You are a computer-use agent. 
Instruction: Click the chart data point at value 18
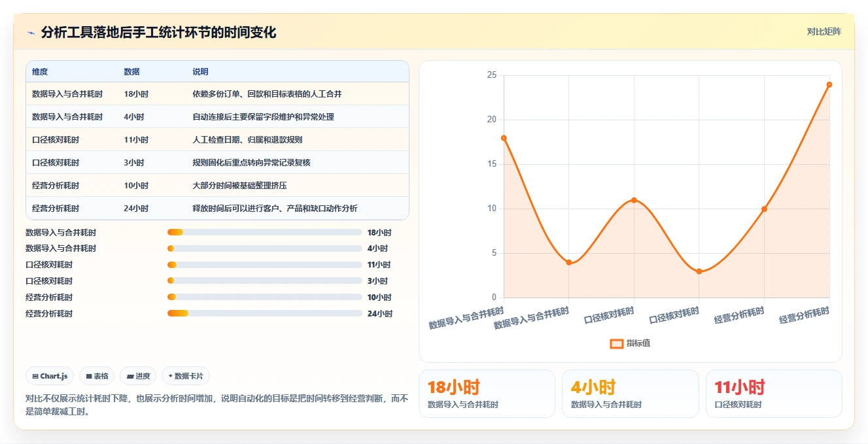(x=504, y=138)
